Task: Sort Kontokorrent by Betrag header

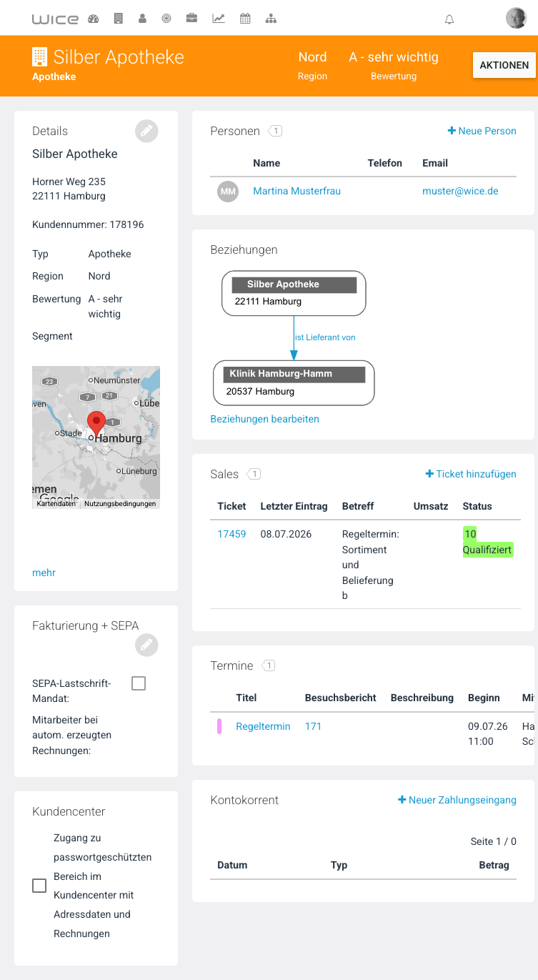Action: 494,865
